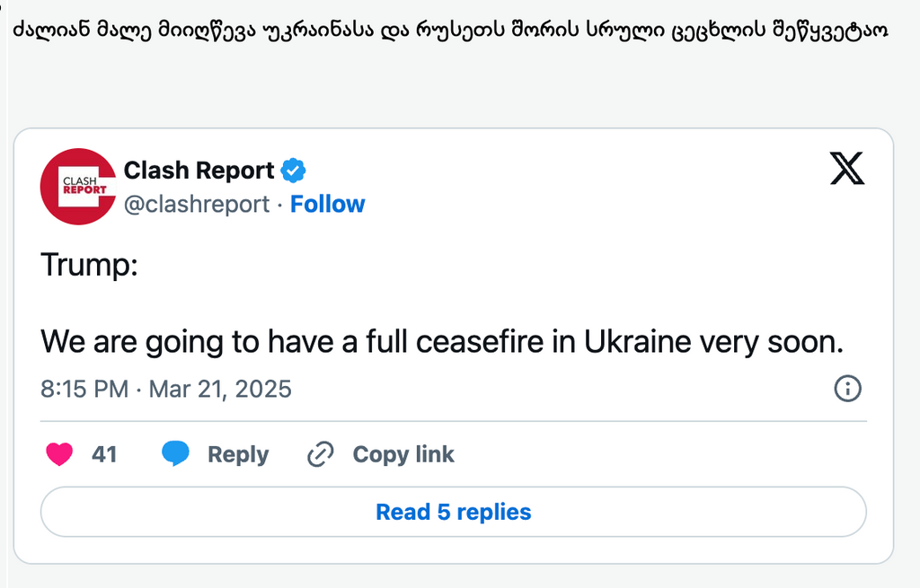Click the chain link icon
The height and width of the screenshot is (588, 920).
320,455
